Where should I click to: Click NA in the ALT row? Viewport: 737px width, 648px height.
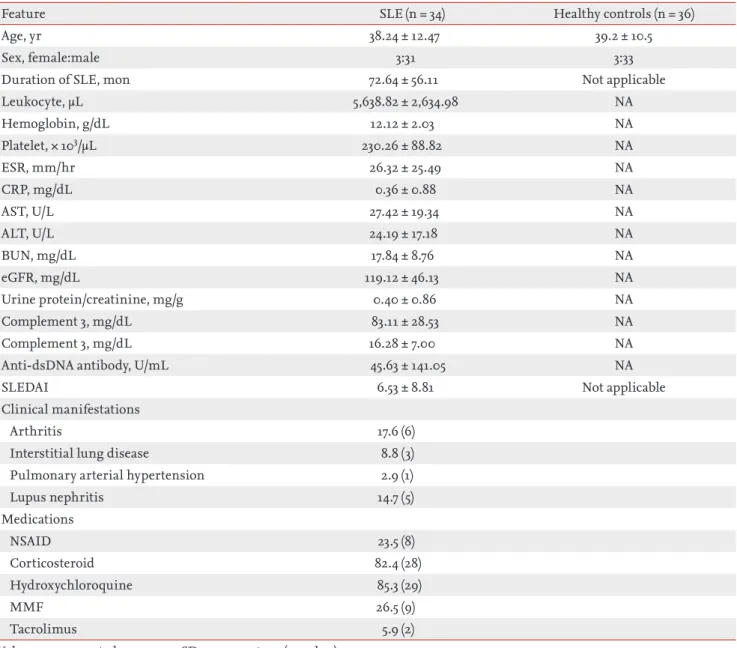(624, 234)
